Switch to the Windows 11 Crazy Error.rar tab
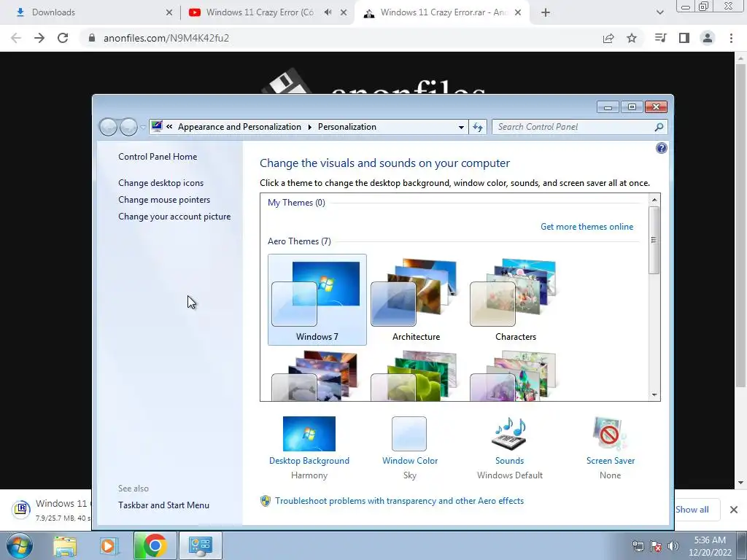This screenshot has width=747, height=560. click(443, 12)
